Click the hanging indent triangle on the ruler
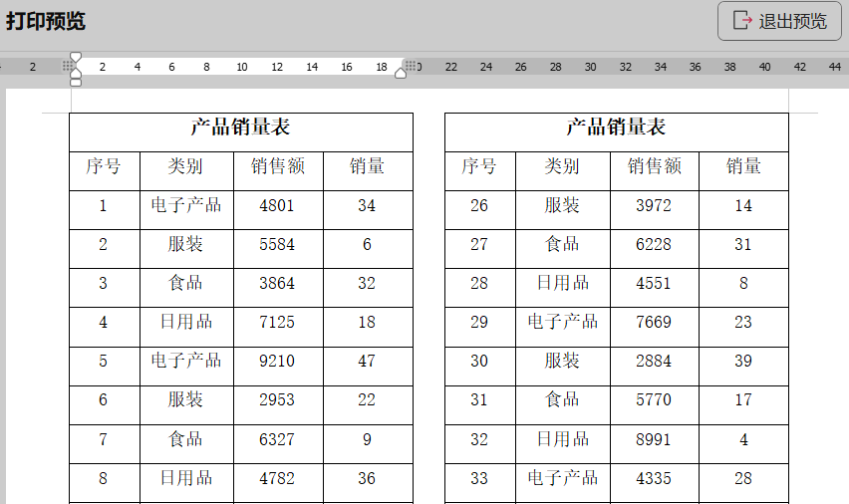This screenshot has width=849, height=504. pos(76,72)
